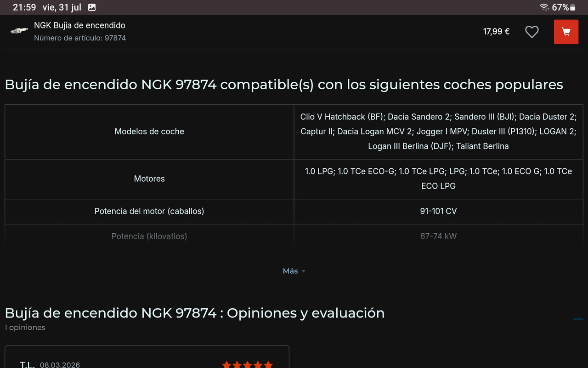This screenshot has height=368, width=588.
Task: Tap the 17,99 € price
Action: [496, 31]
